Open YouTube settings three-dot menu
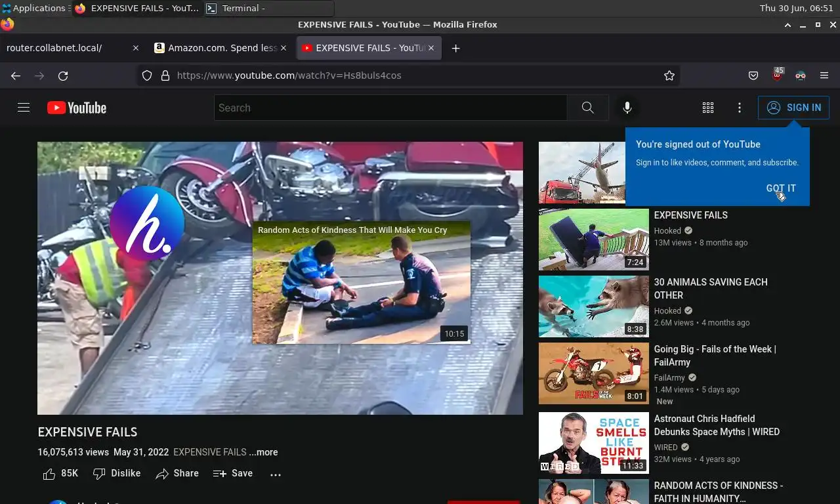840x504 pixels. click(740, 108)
